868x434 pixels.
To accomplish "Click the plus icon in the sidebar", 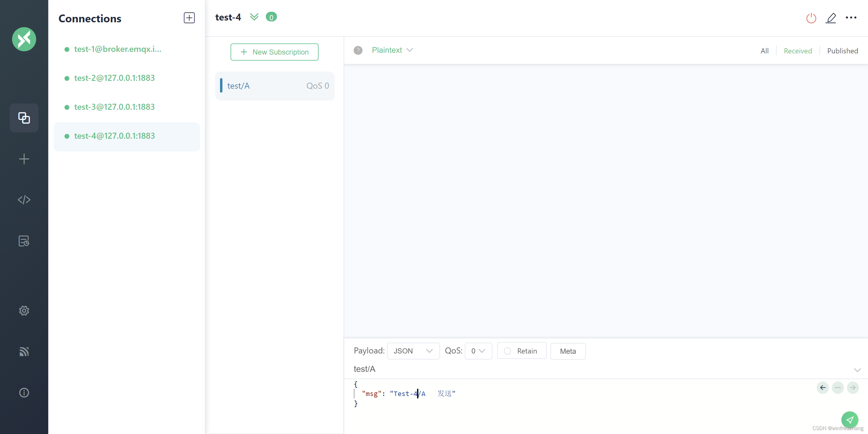I will tap(24, 159).
